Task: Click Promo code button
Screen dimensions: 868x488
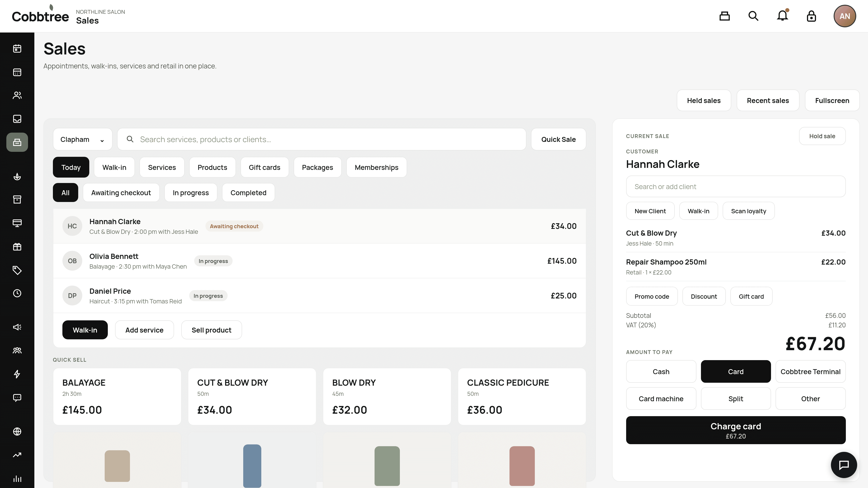Action: [x=652, y=296]
